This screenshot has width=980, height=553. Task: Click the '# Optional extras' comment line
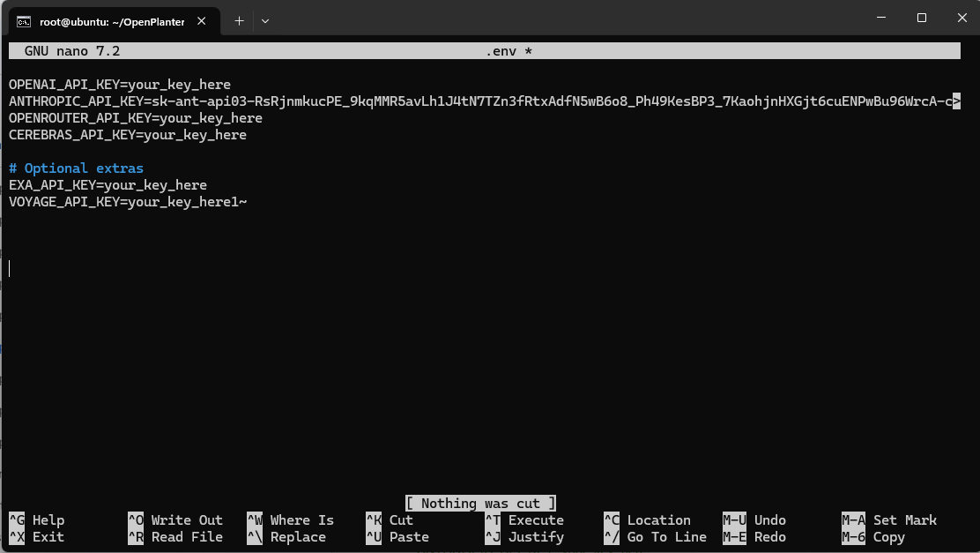click(76, 168)
